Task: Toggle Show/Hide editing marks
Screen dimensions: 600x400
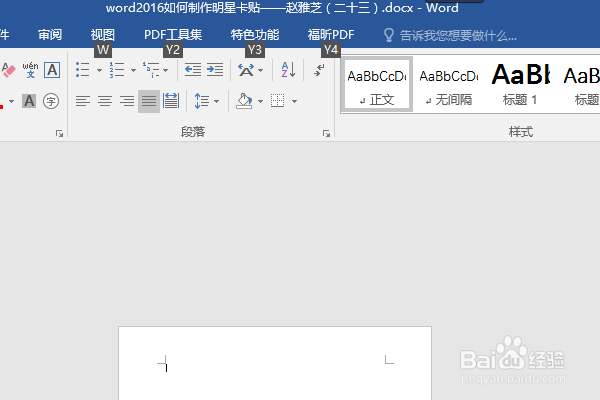Action: pyautogui.click(x=319, y=70)
